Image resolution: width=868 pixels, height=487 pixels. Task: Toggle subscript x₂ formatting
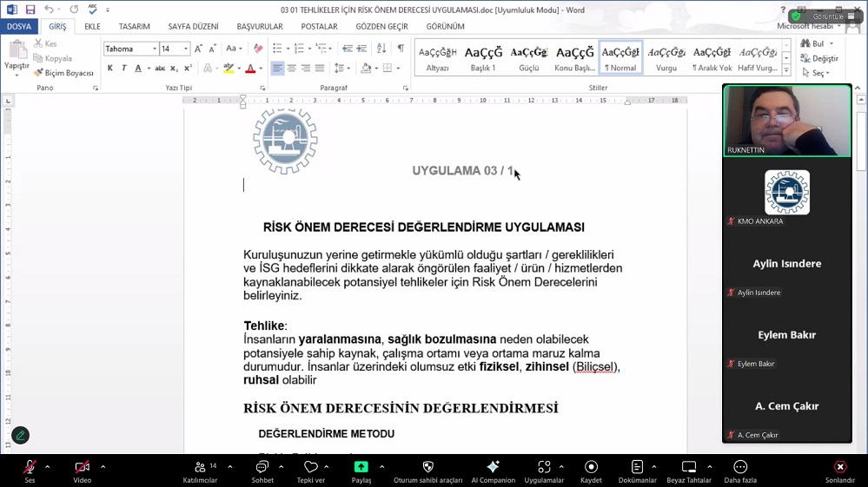174,68
